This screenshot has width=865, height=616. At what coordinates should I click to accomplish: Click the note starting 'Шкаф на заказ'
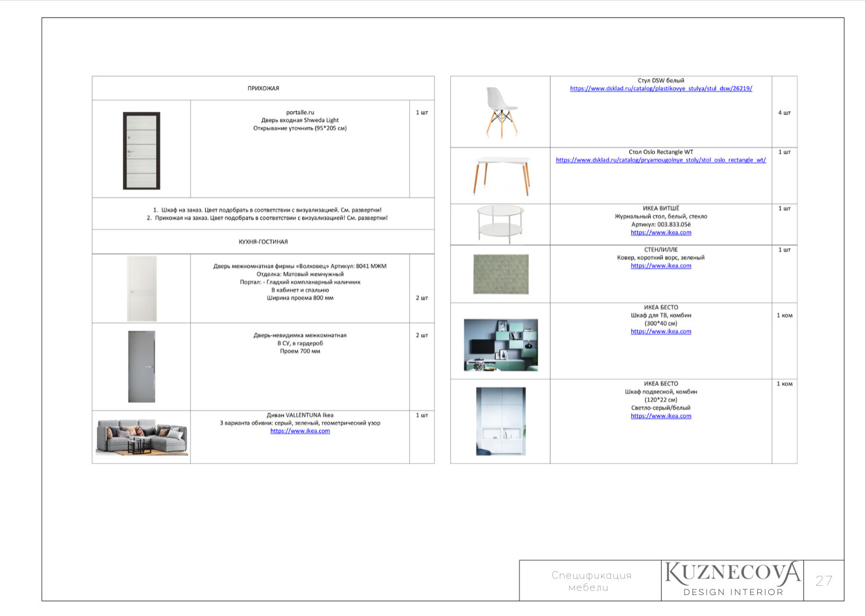(267, 210)
